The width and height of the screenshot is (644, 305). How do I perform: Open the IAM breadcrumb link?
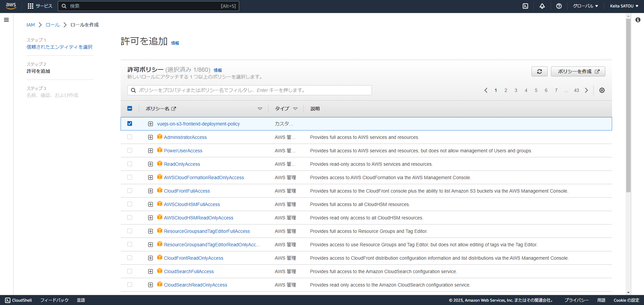(31, 25)
